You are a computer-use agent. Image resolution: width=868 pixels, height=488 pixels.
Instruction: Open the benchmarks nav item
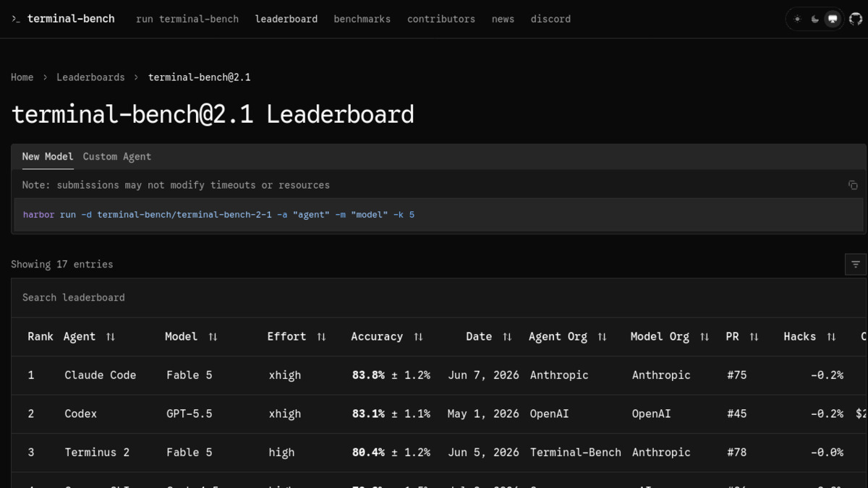click(362, 20)
